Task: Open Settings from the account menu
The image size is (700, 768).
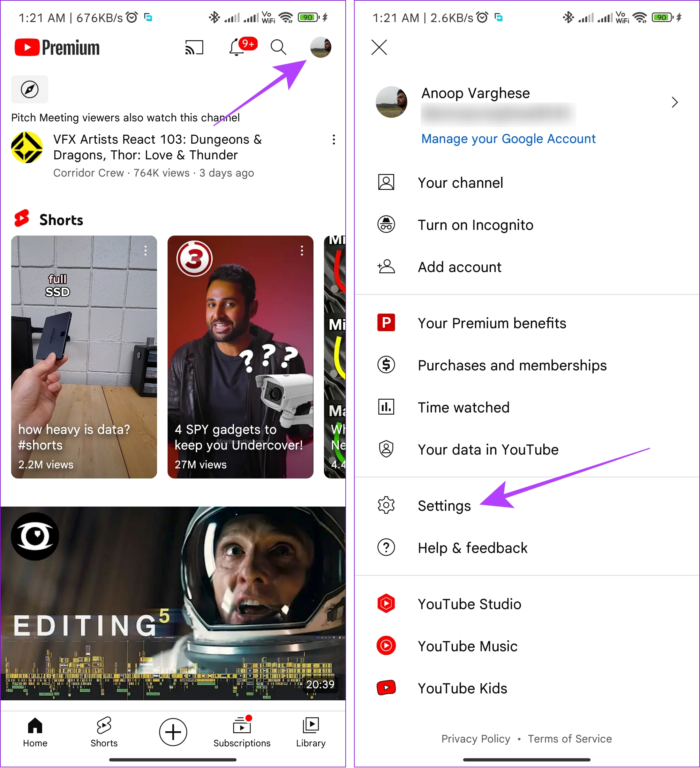Action: 527,506
